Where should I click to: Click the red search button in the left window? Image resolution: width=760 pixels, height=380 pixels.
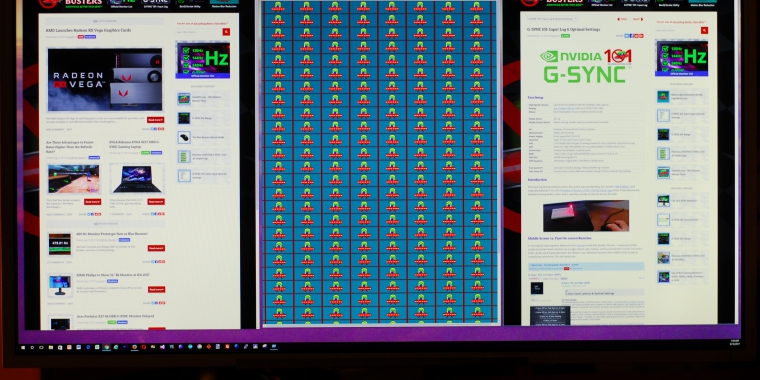click(226, 32)
